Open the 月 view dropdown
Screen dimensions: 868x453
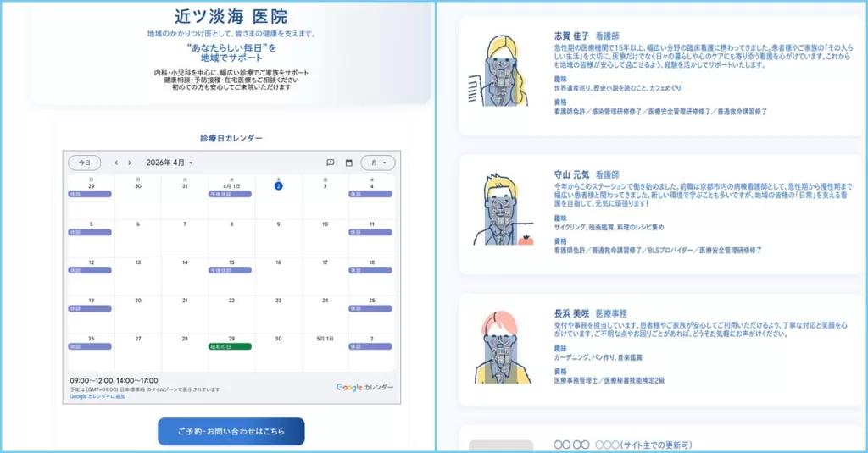click(x=378, y=163)
